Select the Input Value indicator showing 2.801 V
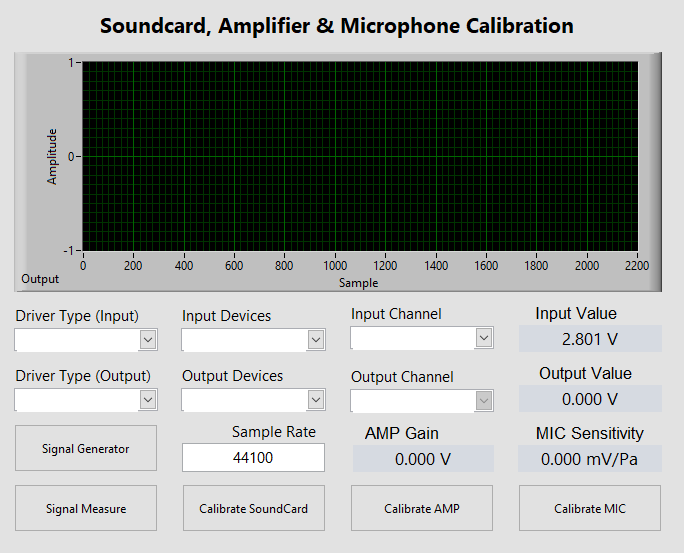 (x=590, y=339)
